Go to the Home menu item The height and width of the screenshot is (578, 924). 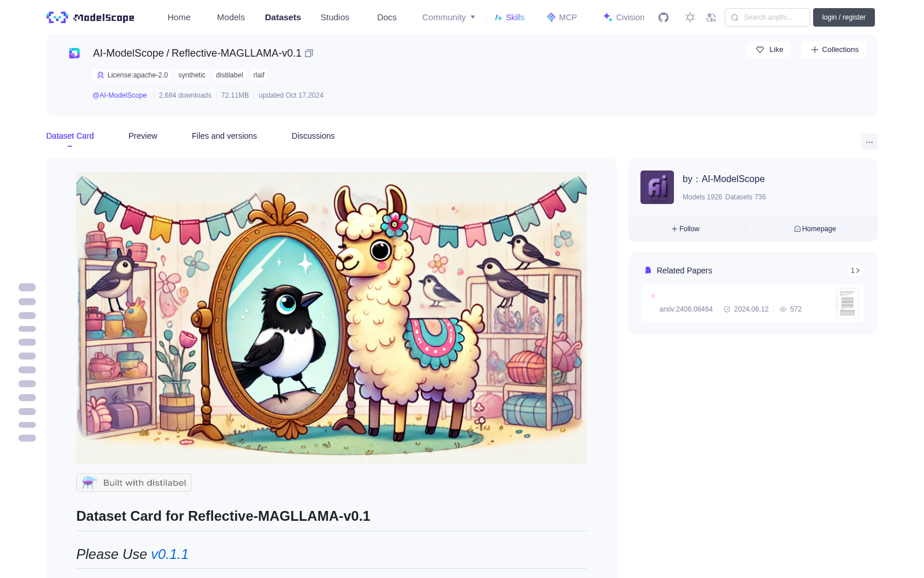[179, 17]
